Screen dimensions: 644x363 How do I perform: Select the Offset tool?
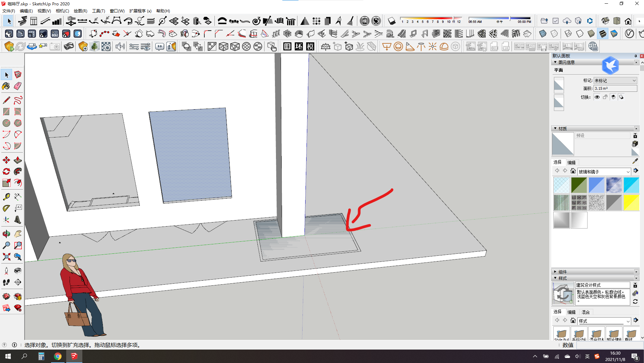18,183
